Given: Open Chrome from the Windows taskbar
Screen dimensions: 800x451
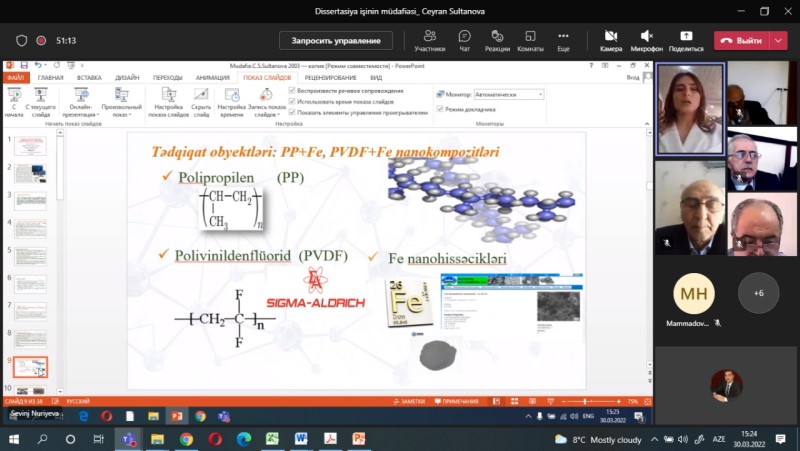Looking at the screenshot, I should pyautogui.click(x=186, y=439).
